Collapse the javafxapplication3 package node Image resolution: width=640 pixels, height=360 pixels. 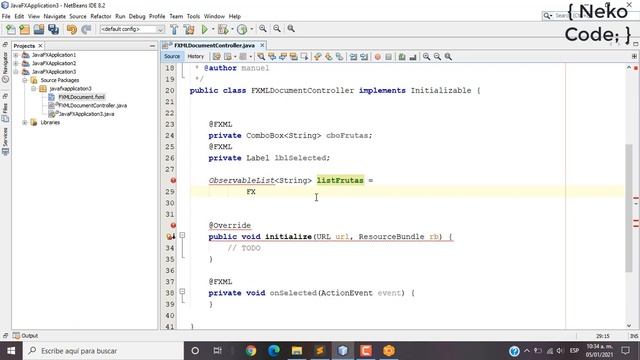[x=34, y=89]
